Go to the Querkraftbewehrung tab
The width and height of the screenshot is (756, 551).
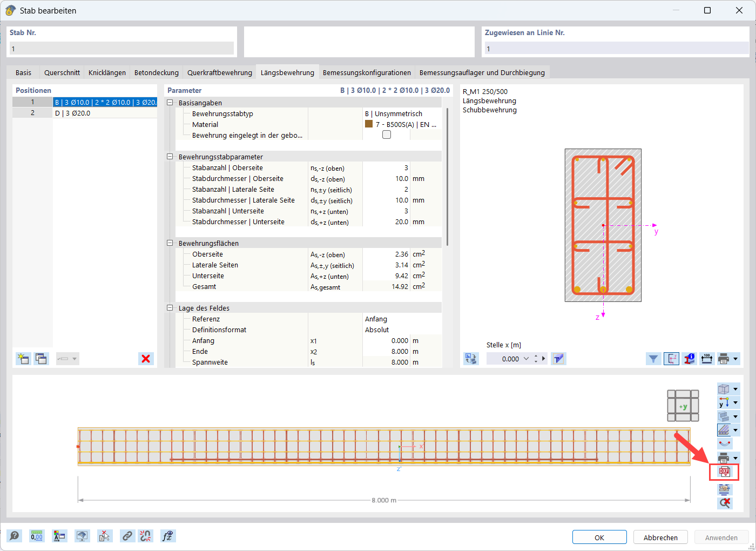[220, 72]
